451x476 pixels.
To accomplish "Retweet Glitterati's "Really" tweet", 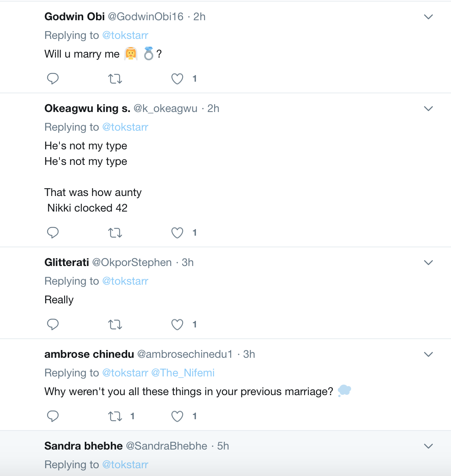I will coord(115,325).
